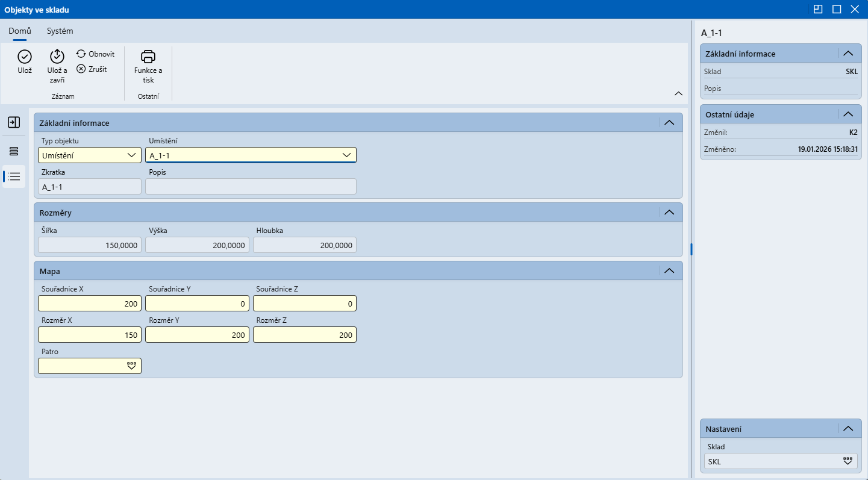
Task: Cancel changes with the Zrušit button
Action: click(x=92, y=69)
